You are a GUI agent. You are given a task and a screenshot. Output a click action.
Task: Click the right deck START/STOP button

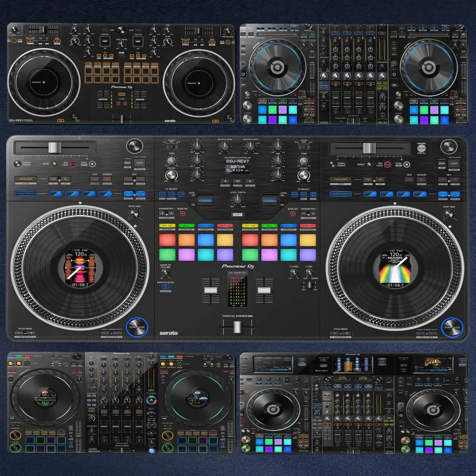point(452,327)
